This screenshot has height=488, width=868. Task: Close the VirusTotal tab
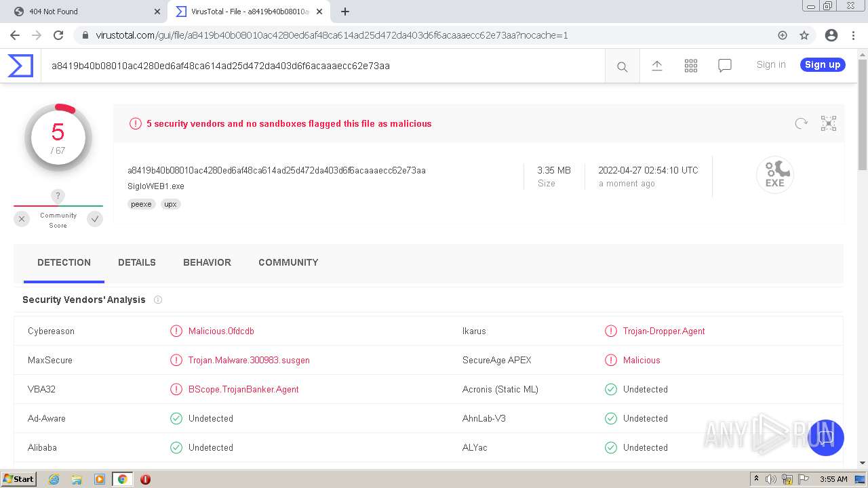click(319, 12)
